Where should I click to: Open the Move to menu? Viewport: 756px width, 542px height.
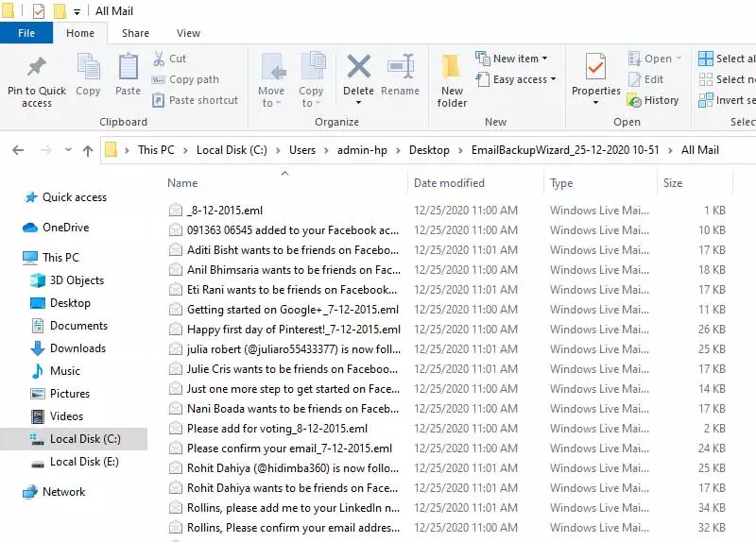(271, 80)
